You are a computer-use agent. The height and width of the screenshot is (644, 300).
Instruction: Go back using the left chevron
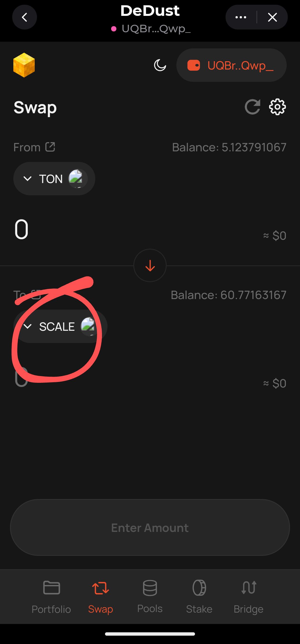(x=24, y=17)
